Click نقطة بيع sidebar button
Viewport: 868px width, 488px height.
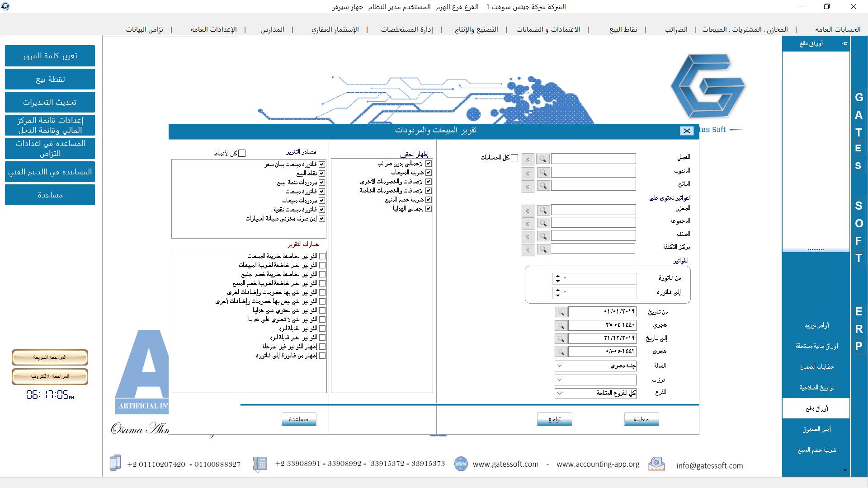(x=50, y=79)
